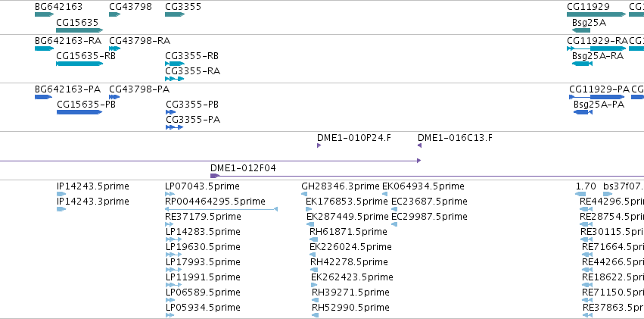Viewport: 644px width, 319px height.
Task: Select the RE30115.5prime EST
Action: click(x=586, y=239)
